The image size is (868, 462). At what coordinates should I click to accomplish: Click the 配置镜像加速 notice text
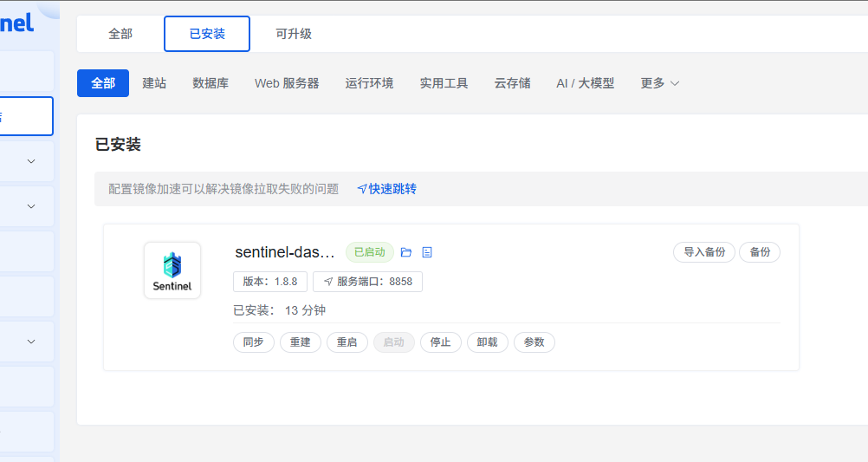coord(223,189)
